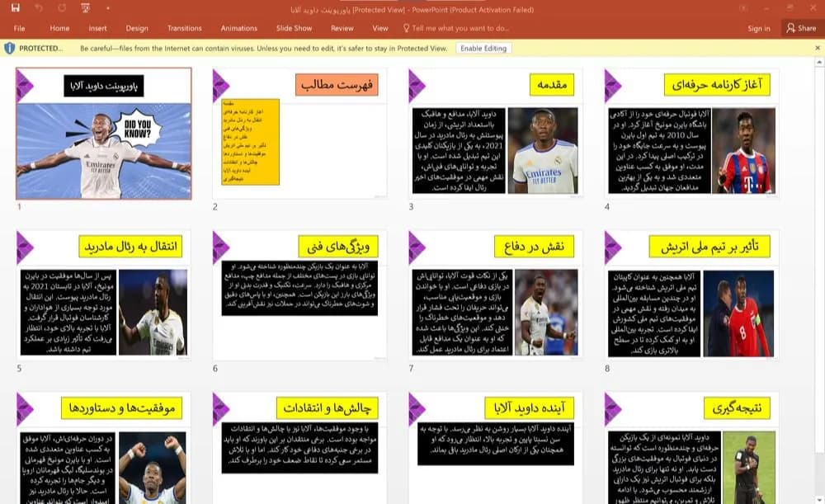The width and height of the screenshot is (825, 504).
Task: Click the Ribbon Display Options icon
Action: tap(743, 8)
